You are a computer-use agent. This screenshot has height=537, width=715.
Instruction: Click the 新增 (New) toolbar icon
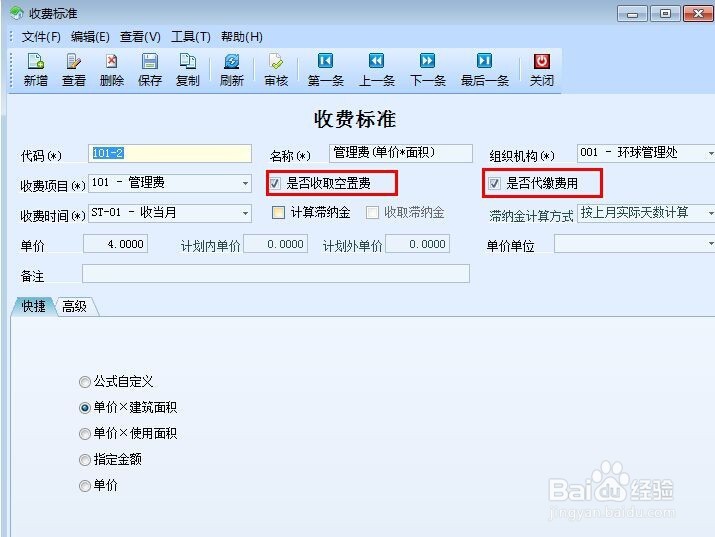click(36, 70)
